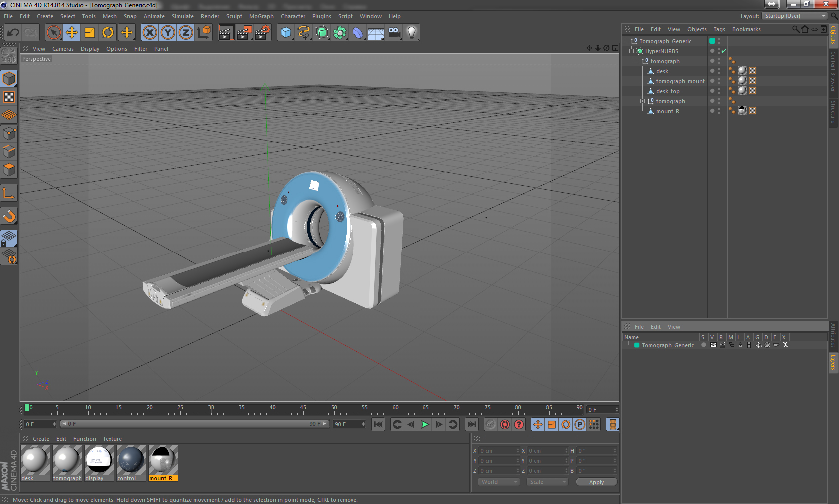The height and width of the screenshot is (504, 839).
Task: Activate the Rotate tool
Action: pyautogui.click(x=108, y=33)
